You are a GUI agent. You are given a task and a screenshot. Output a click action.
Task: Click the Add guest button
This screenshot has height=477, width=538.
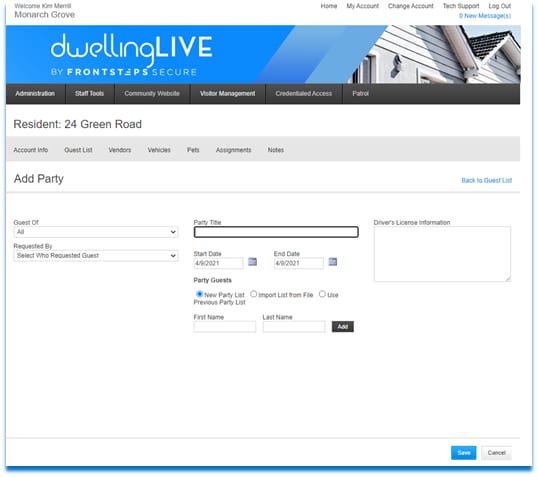point(343,327)
